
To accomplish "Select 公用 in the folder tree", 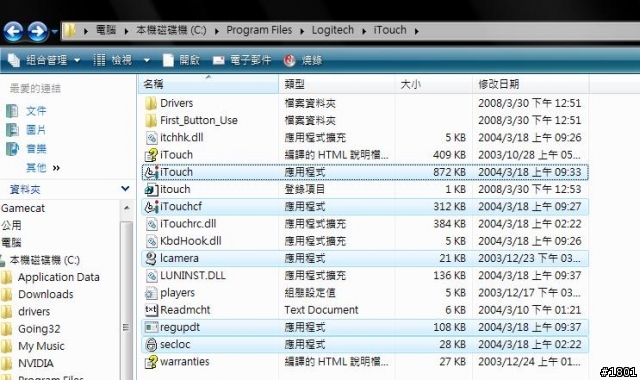I will point(11,225).
